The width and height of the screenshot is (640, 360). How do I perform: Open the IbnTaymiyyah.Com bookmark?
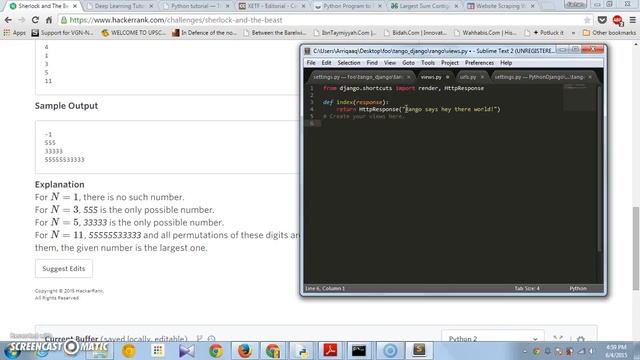pyautogui.click(x=345, y=33)
